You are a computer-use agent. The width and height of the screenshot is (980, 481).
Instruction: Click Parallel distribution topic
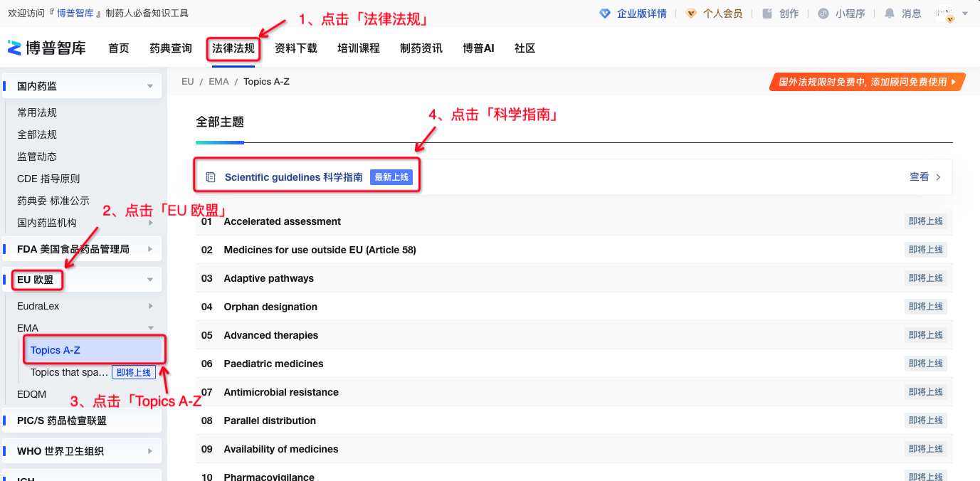270,421
